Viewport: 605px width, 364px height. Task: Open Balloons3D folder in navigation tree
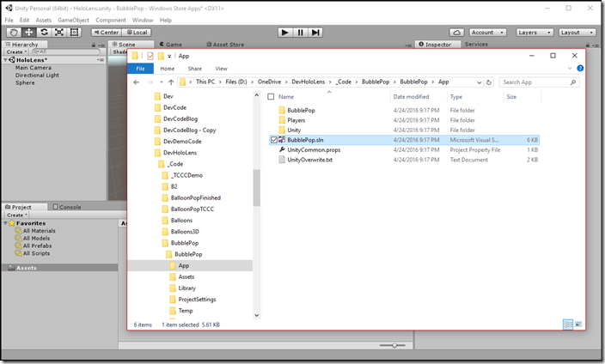(x=185, y=232)
